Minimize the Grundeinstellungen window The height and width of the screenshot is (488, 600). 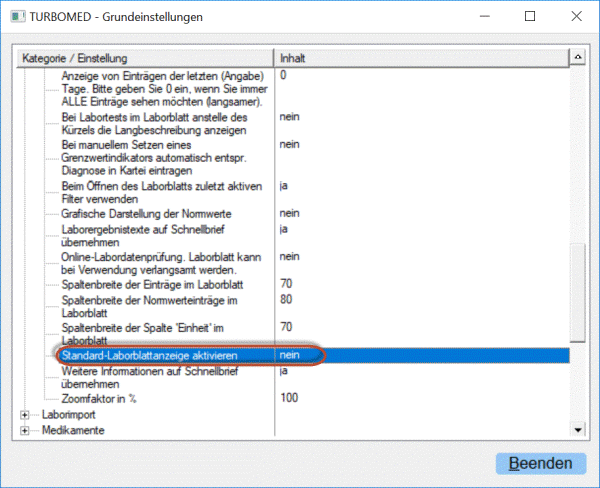point(485,16)
